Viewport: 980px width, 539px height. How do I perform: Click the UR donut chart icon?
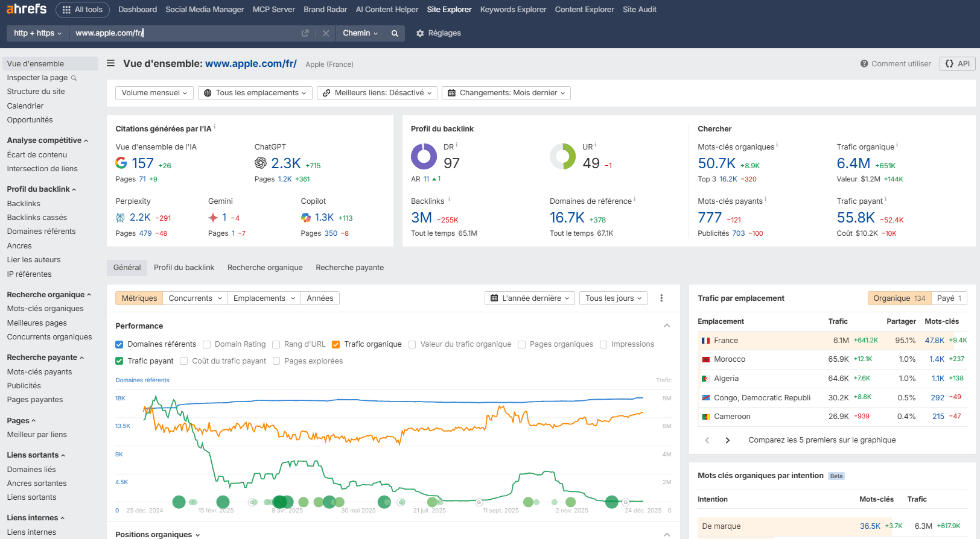563,157
